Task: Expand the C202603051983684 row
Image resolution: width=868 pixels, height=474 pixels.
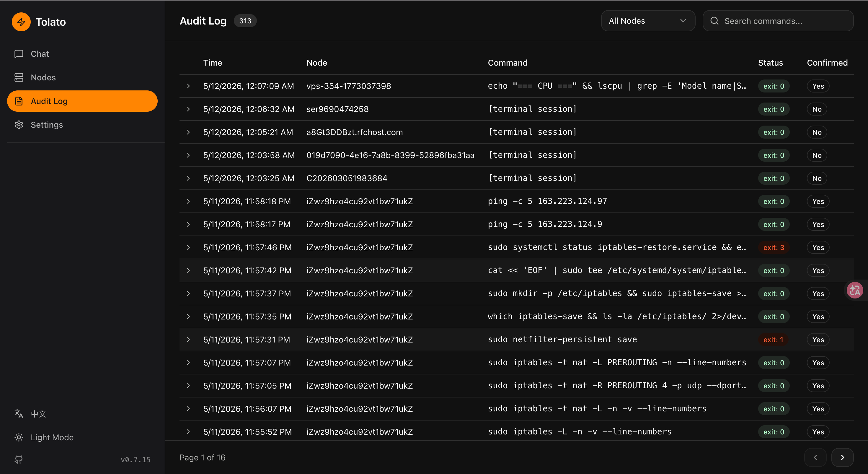Action: tap(188, 178)
